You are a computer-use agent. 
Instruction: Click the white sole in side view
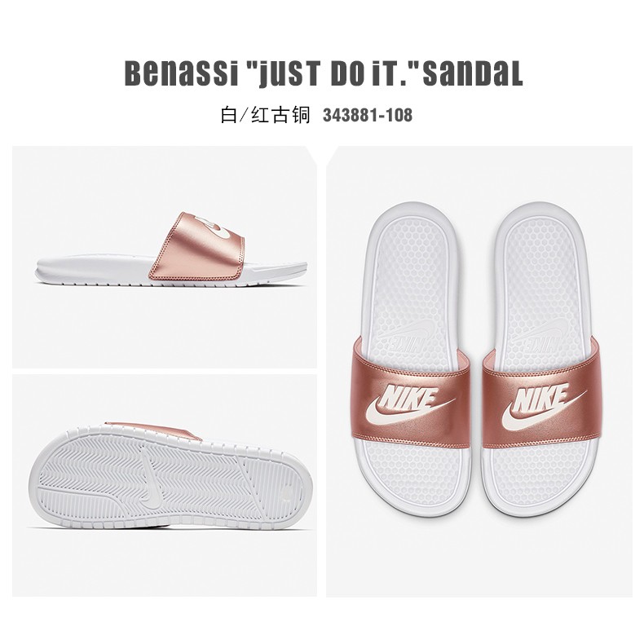tap(172, 272)
